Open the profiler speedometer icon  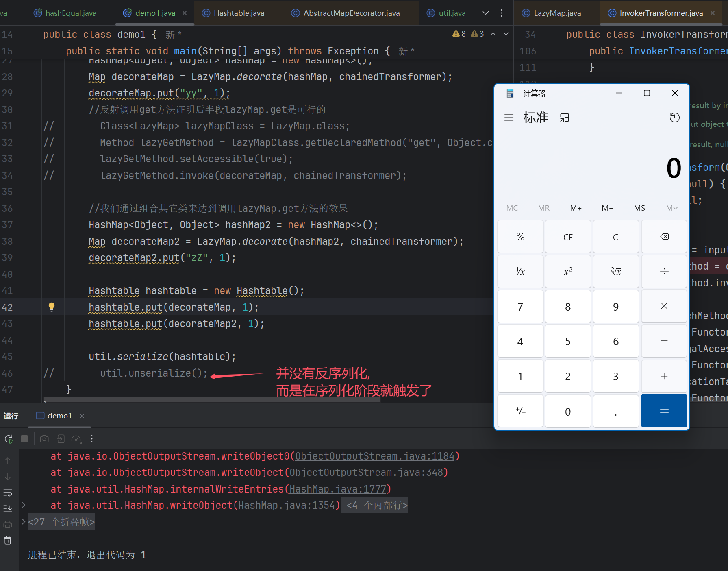click(76, 439)
